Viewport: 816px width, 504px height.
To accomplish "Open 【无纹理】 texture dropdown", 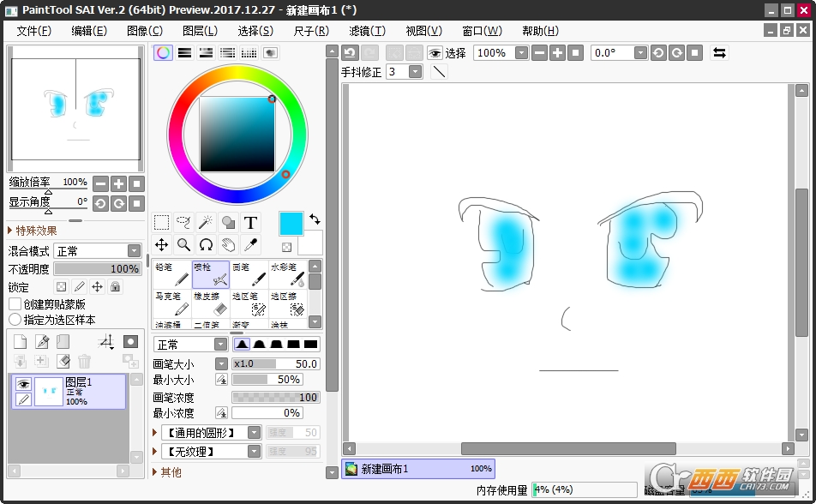I will click(x=254, y=452).
